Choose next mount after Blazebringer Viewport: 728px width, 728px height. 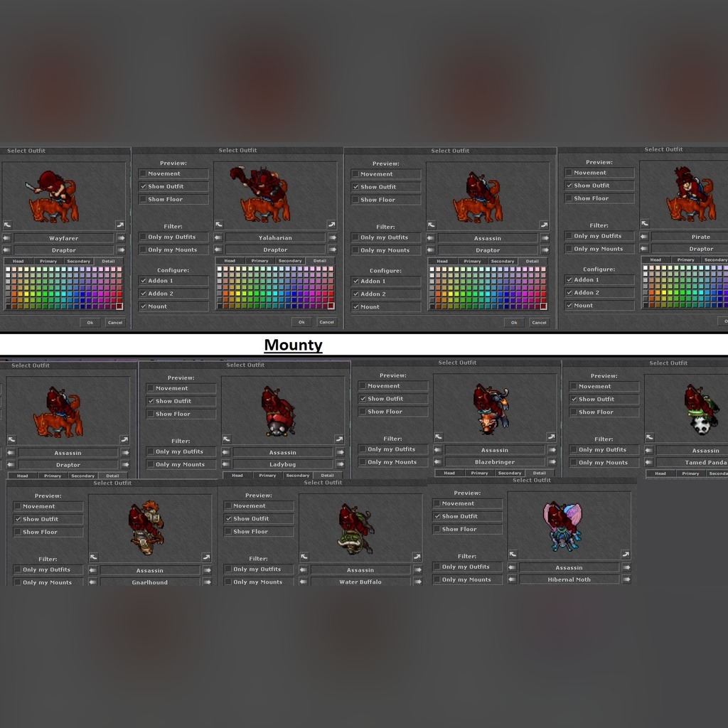pos(552,462)
